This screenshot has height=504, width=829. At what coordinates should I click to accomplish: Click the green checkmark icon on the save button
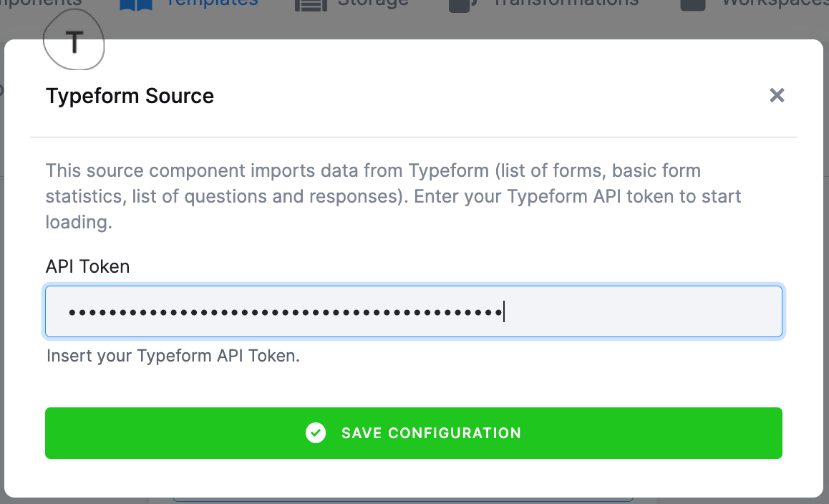tap(316, 432)
